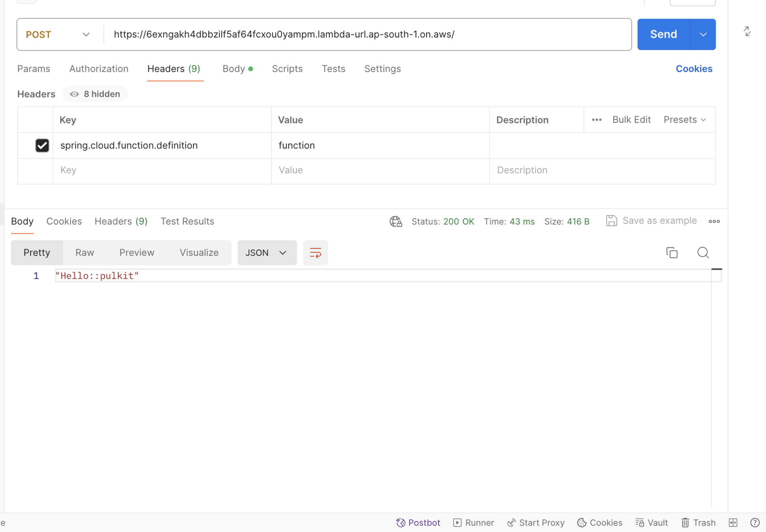Viewport: 766px width, 532px height.
Task: Switch to the Authorization tab
Action: tap(99, 69)
